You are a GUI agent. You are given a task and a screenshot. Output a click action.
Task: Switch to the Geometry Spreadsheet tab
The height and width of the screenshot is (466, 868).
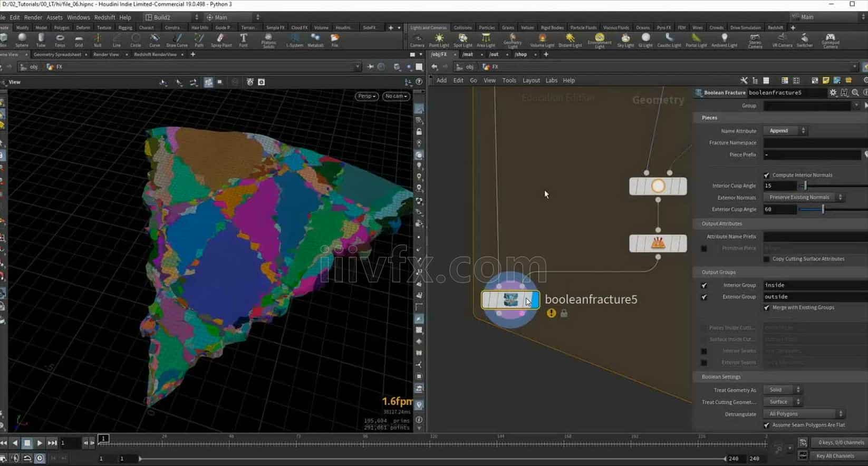57,54
